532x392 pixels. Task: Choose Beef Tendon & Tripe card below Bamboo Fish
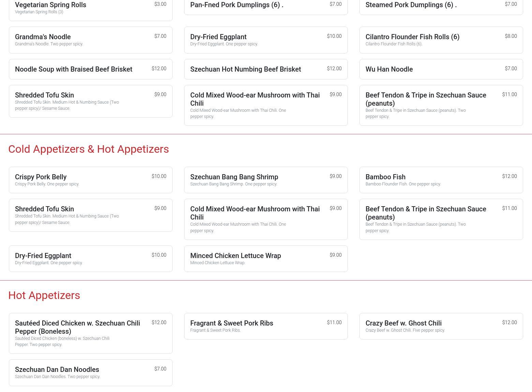point(441,219)
